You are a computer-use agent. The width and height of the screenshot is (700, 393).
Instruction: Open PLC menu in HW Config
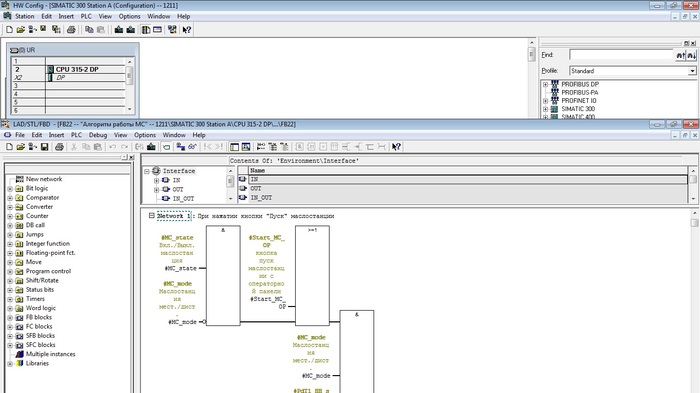(86, 16)
